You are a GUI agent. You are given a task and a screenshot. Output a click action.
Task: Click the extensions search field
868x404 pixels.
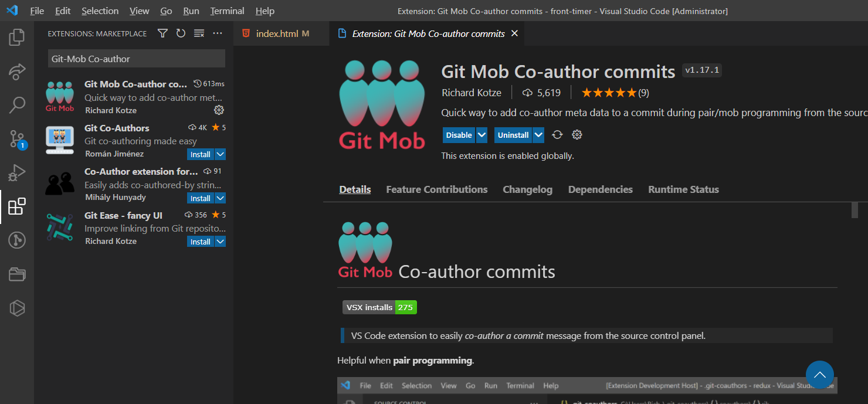pos(137,59)
